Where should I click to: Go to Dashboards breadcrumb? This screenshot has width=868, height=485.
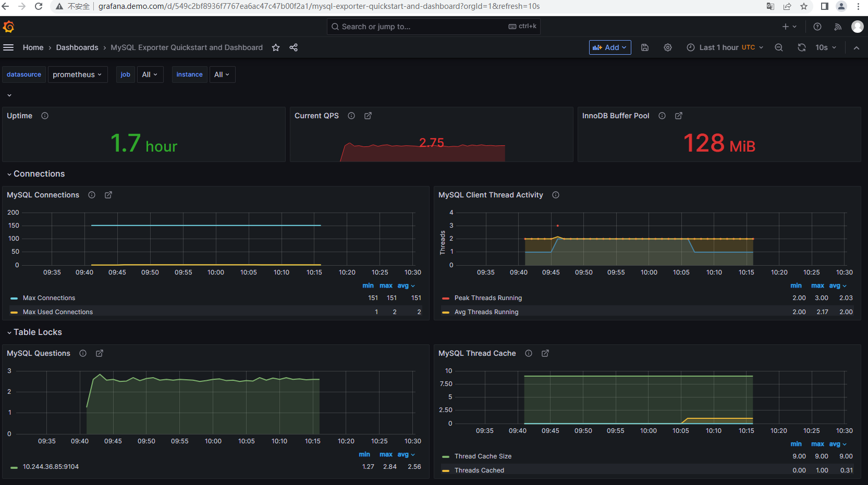click(x=77, y=47)
